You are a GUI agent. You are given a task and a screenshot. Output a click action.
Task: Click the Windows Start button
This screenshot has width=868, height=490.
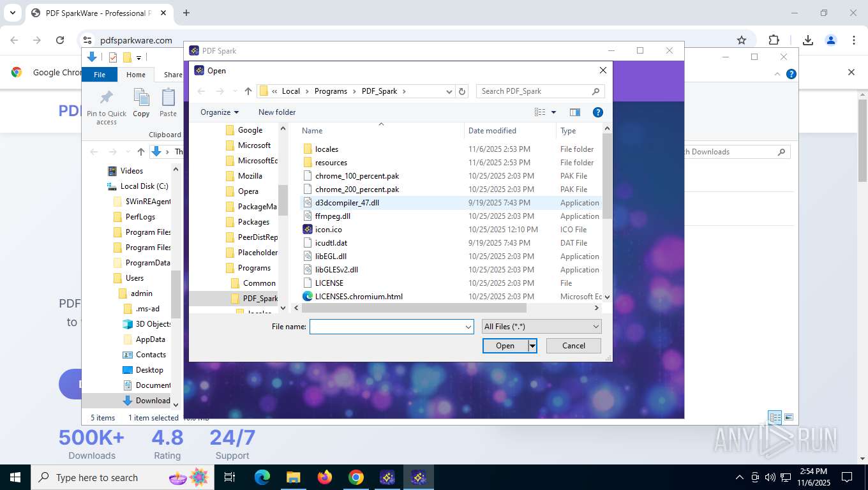(15, 477)
